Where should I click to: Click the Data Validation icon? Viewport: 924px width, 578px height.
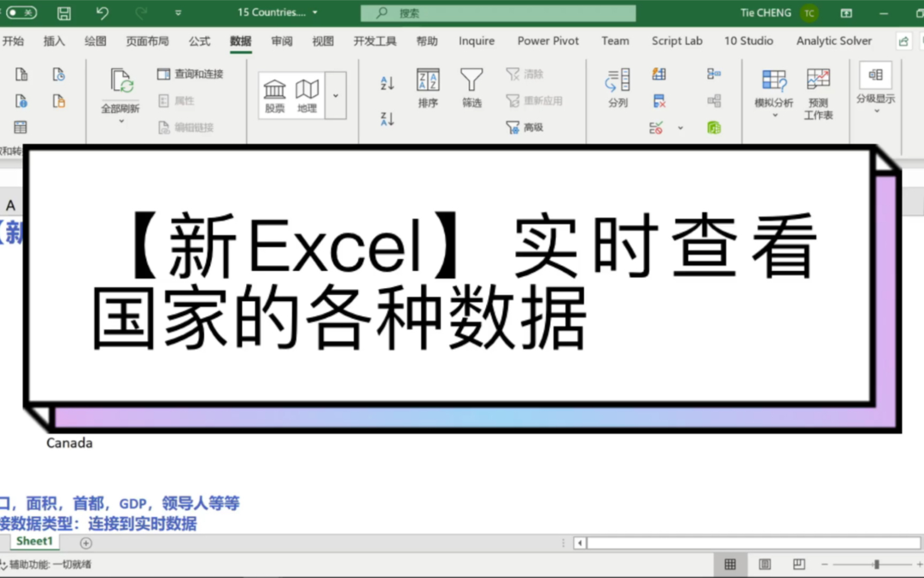click(656, 127)
